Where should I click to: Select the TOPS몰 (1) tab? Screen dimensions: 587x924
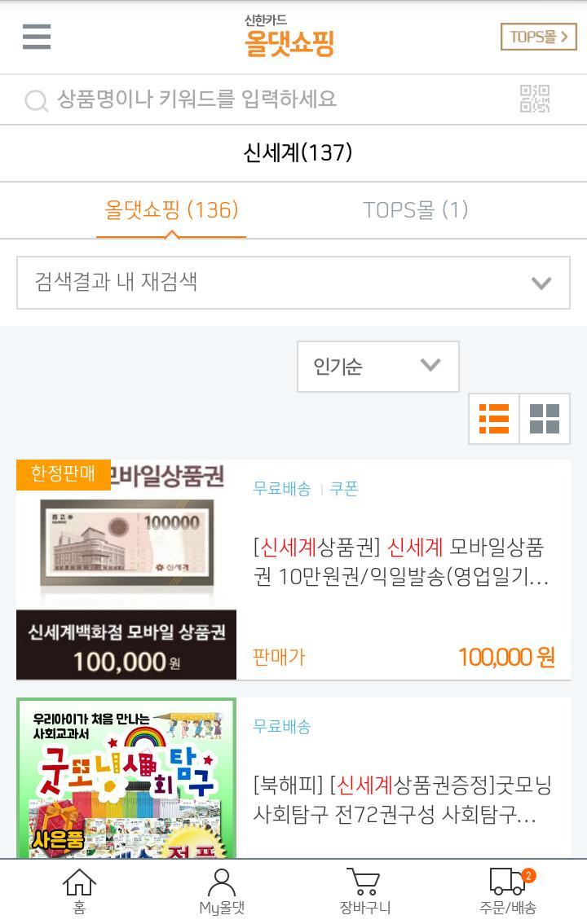click(416, 209)
